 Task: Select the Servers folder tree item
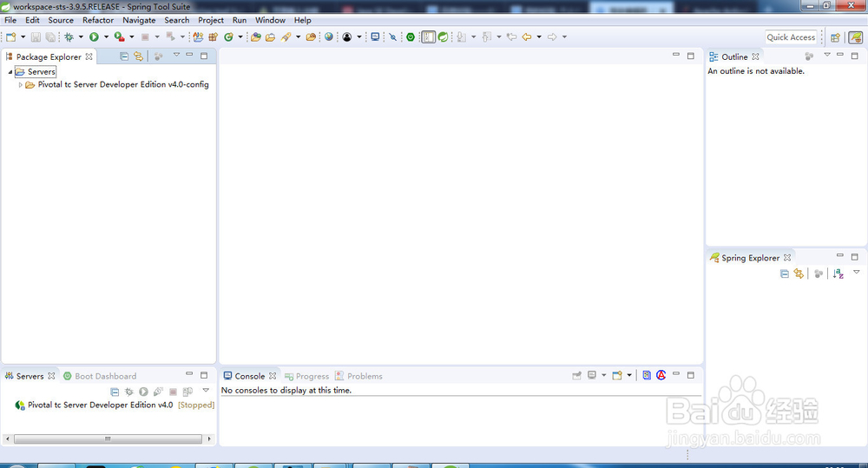point(36,71)
